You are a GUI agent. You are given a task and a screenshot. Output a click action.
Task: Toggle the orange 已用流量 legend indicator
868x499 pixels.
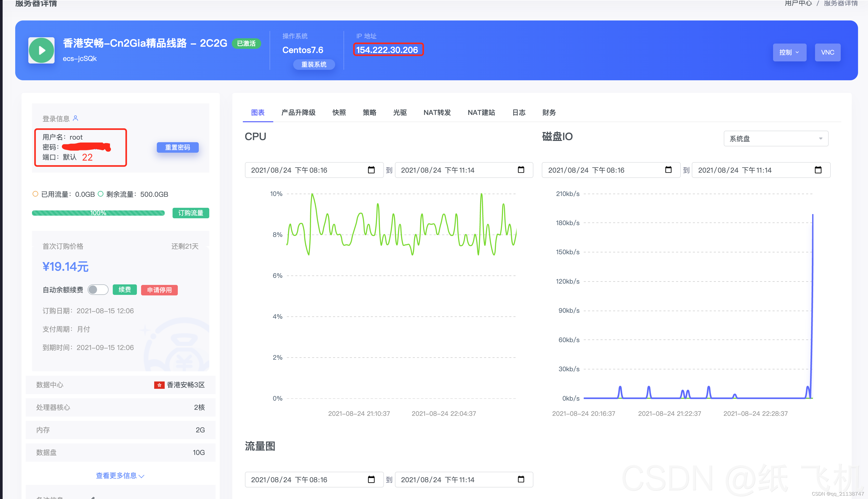point(35,194)
